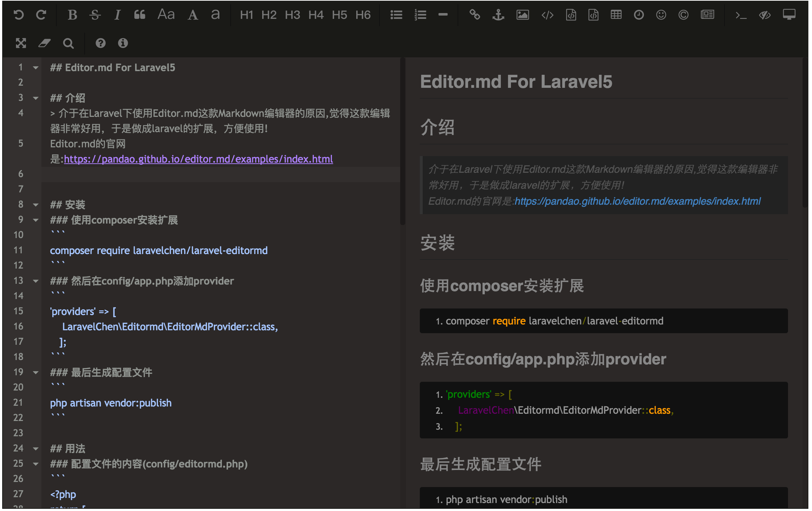Toggle live preview with eye-slash icon
Screen dimensions: 812x511
click(x=765, y=15)
